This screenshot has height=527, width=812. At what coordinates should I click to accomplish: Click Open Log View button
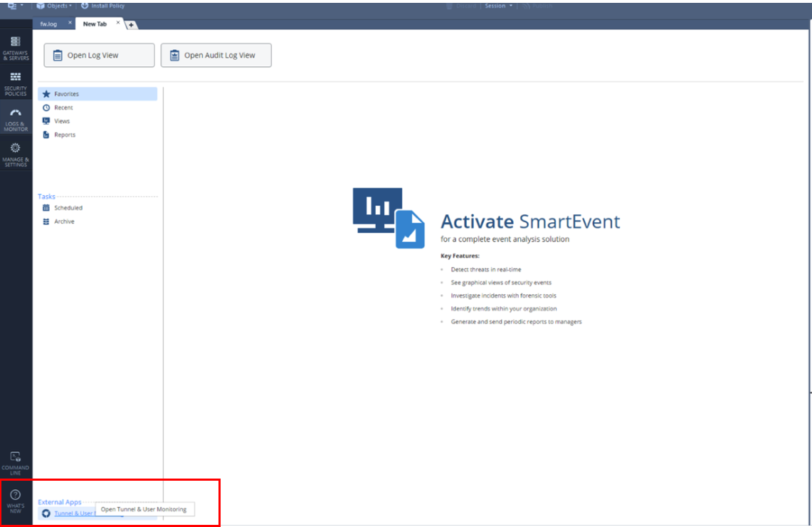tap(99, 56)
